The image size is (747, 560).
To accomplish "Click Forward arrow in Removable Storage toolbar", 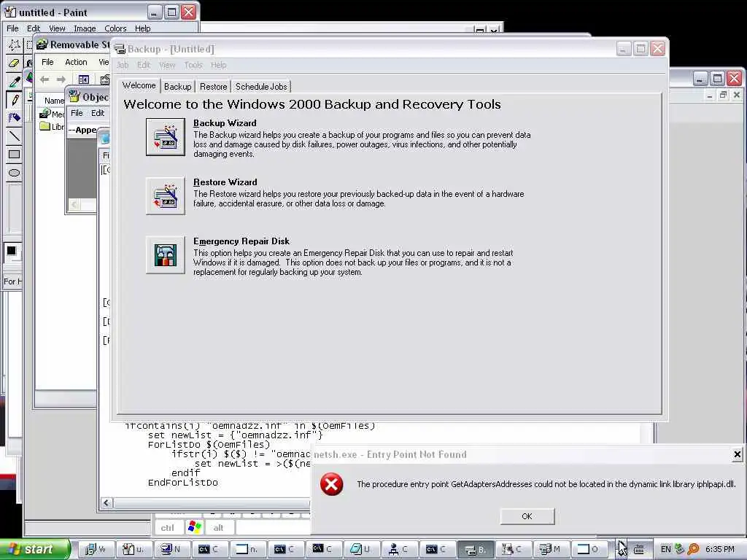I will [61, 79].
